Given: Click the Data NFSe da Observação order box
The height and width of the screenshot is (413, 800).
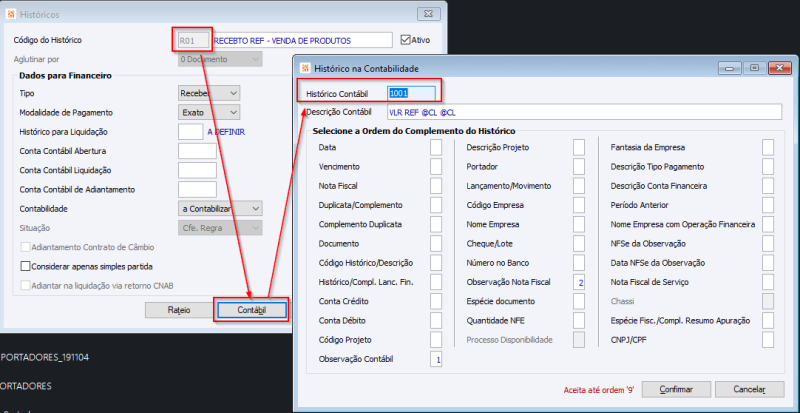Looking at the screenshot, I should (x=768, y=263).
